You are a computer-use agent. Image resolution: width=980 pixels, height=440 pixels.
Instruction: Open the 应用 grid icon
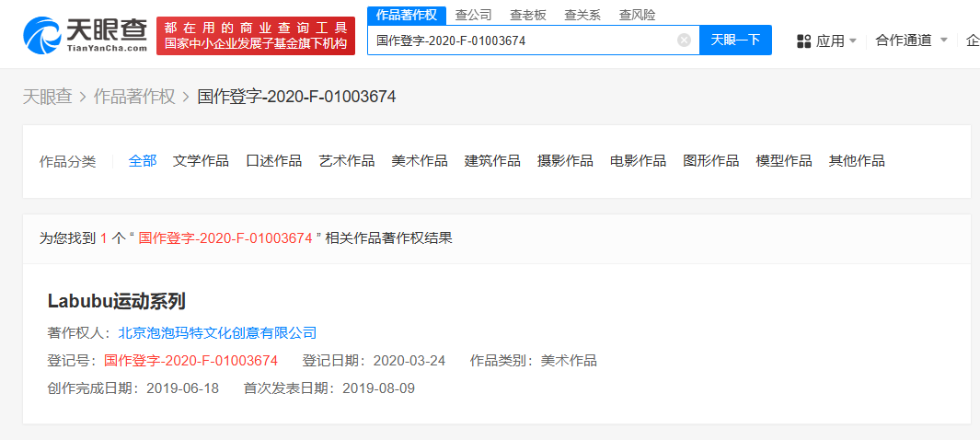coord(803,41)
